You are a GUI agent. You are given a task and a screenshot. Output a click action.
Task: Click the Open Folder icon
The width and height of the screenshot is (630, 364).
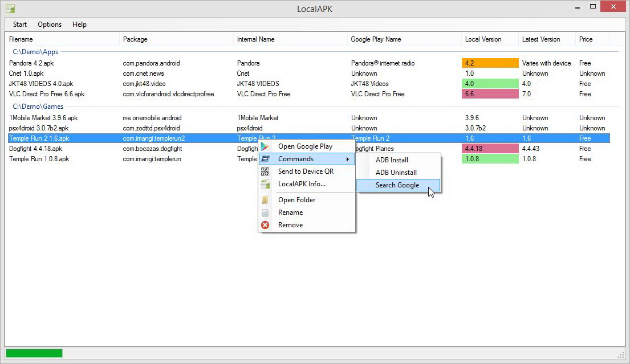(265, 200)
